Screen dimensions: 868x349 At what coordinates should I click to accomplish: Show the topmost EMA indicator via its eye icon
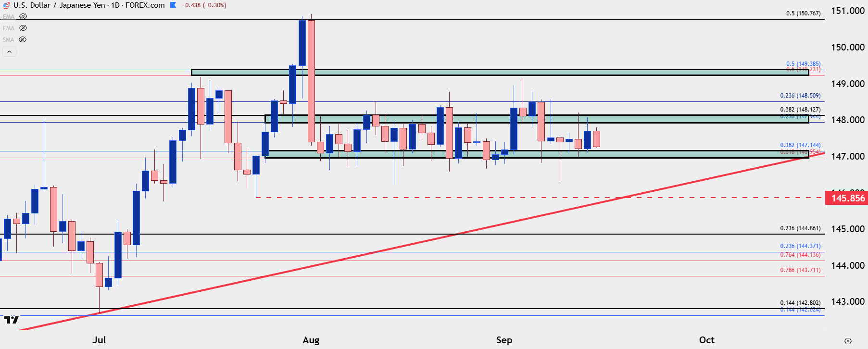(23, 16)
